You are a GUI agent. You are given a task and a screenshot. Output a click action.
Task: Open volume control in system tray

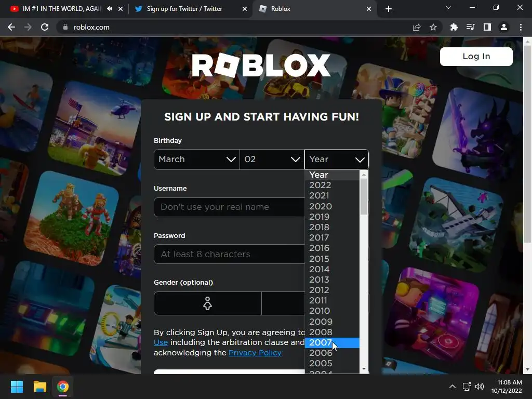coord(480,387)
